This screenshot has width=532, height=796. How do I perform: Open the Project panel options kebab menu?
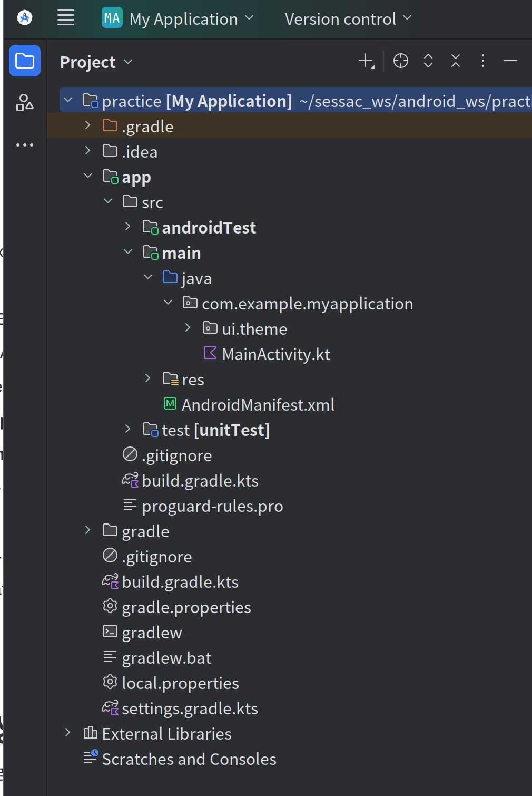(x=482, y=61)
